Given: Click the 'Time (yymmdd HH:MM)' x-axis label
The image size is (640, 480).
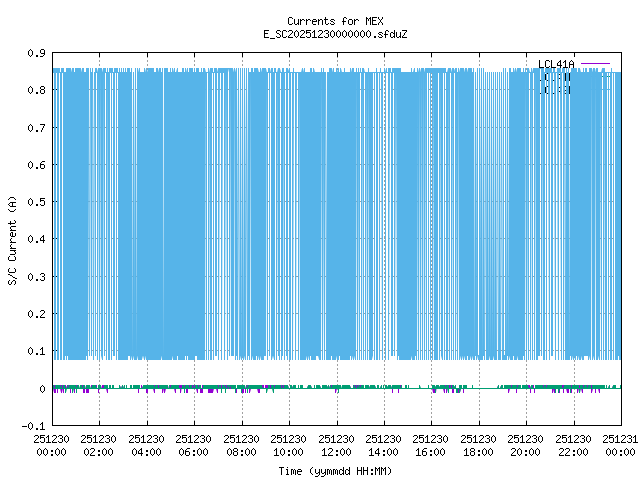Looking at the screenshot, I should coord(335,471).
